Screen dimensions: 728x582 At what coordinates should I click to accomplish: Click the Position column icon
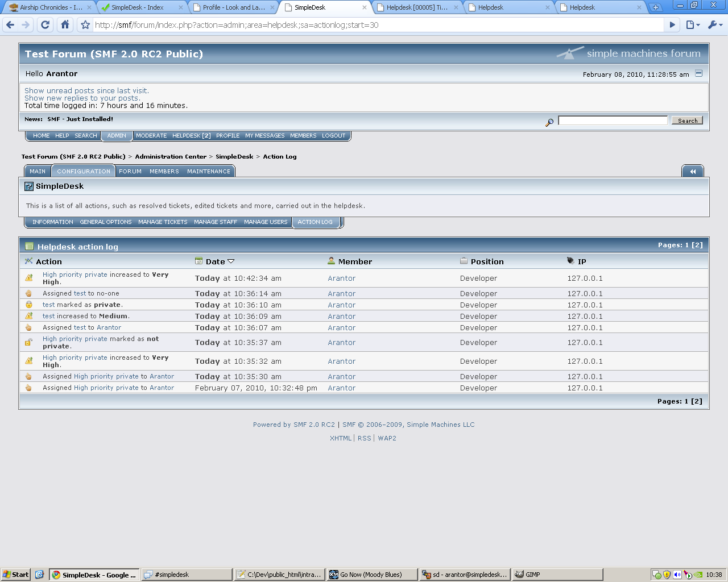point(464,261)
